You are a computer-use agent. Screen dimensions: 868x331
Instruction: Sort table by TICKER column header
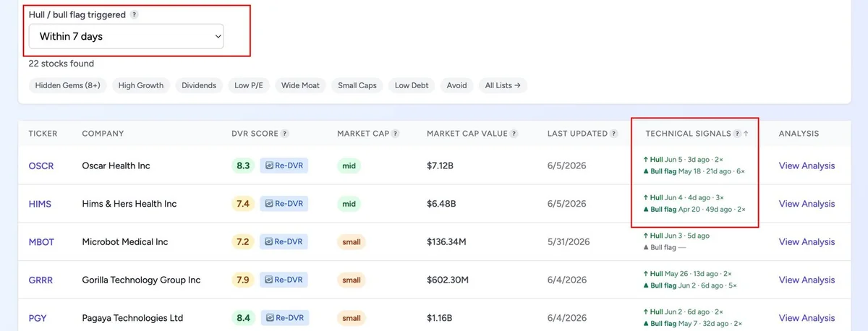tap(43, 134)
